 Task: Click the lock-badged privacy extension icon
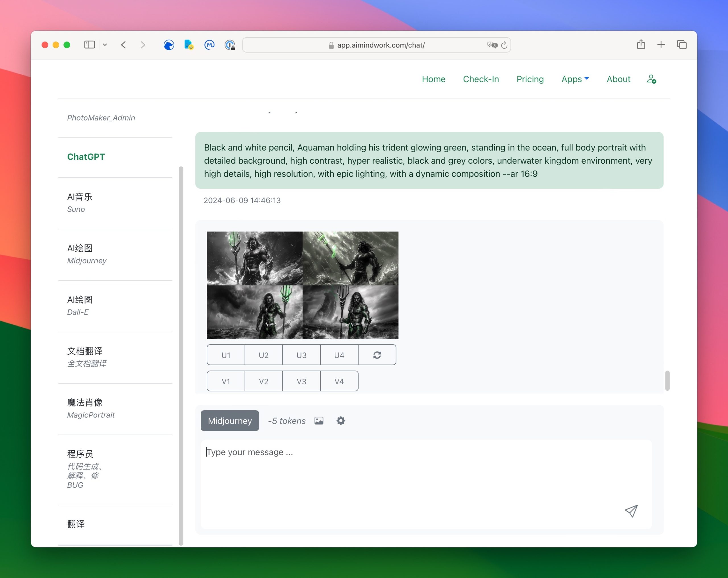tap(230, 45)
